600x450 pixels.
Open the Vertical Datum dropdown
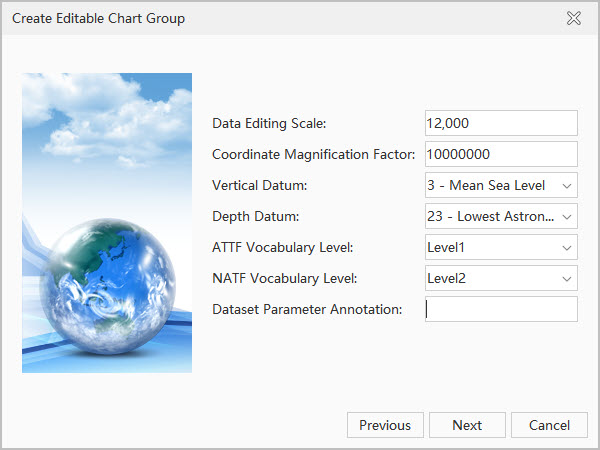tap(501, 186)
